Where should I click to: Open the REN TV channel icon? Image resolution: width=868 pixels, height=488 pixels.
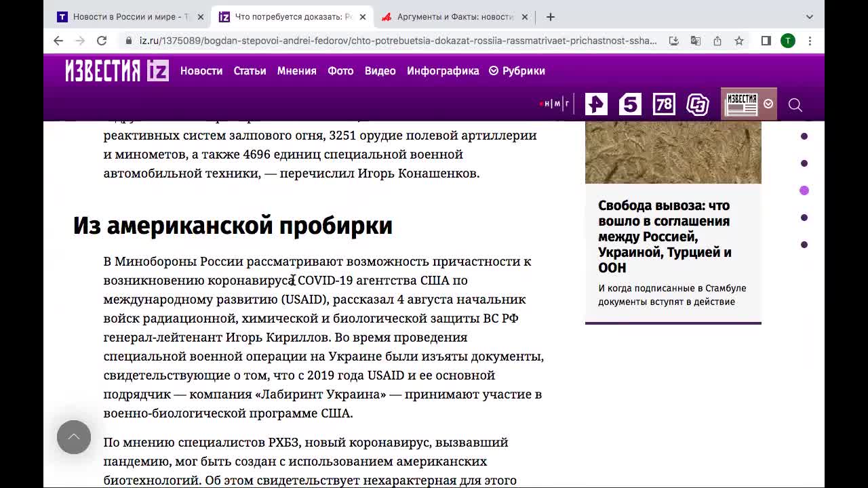click(x=596, y=104)
